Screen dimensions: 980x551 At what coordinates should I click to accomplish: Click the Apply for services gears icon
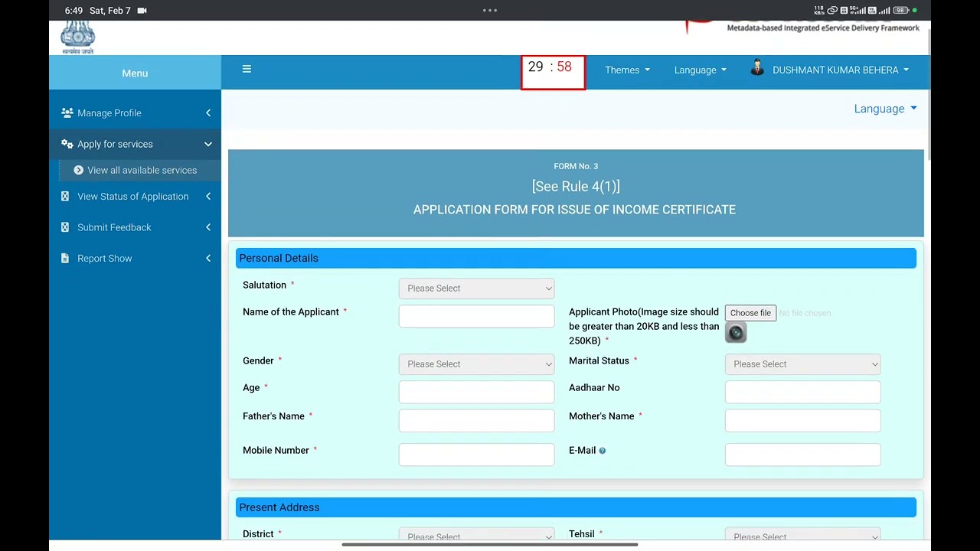pos(67,144)
